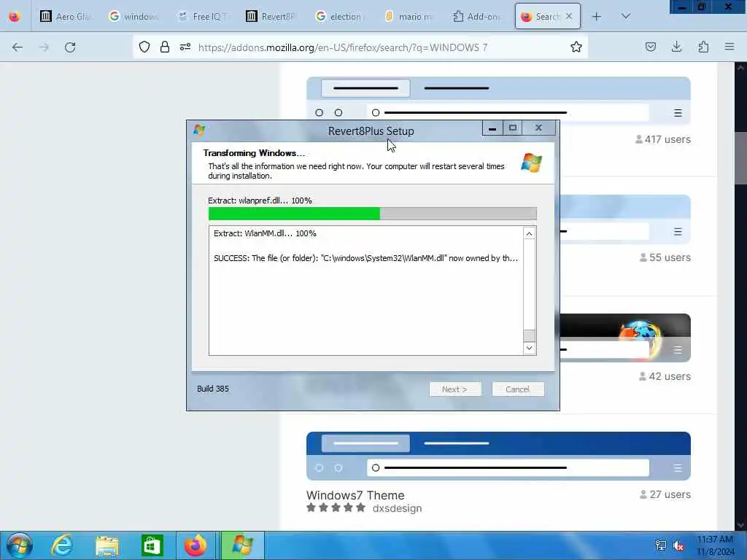The height and width of the screenshot is (560, 747).
Task: Switch to the mario tab
Action: click(x=409, y=17)
